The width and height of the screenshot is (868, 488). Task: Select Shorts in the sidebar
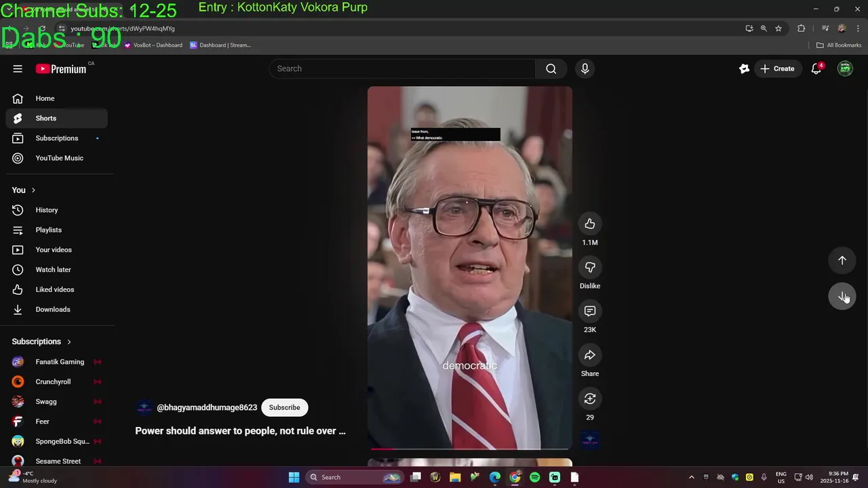(57, 118)
